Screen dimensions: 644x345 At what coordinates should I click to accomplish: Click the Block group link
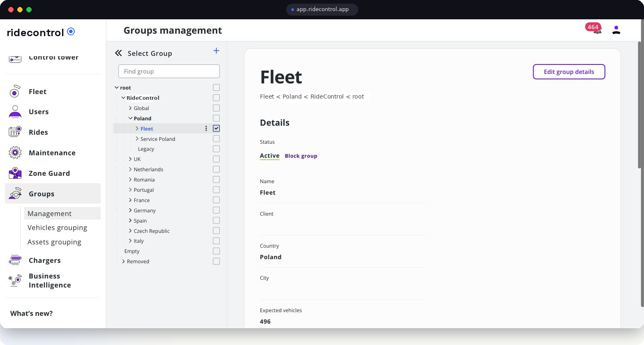coord(301,156)
